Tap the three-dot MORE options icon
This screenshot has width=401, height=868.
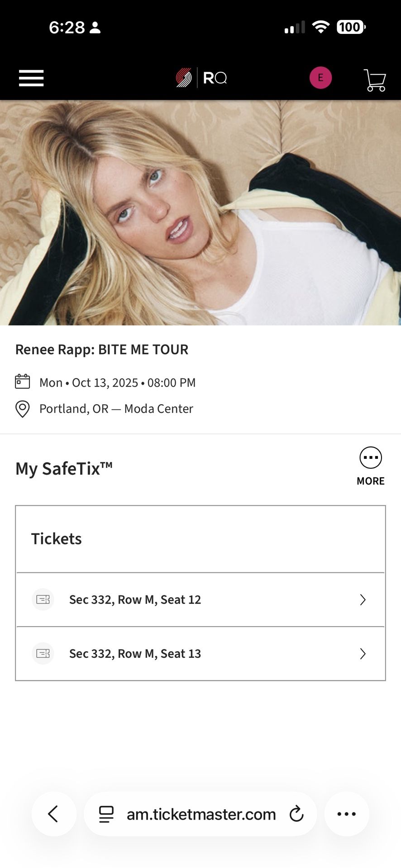pyautogui.click(x=371, y=458)
